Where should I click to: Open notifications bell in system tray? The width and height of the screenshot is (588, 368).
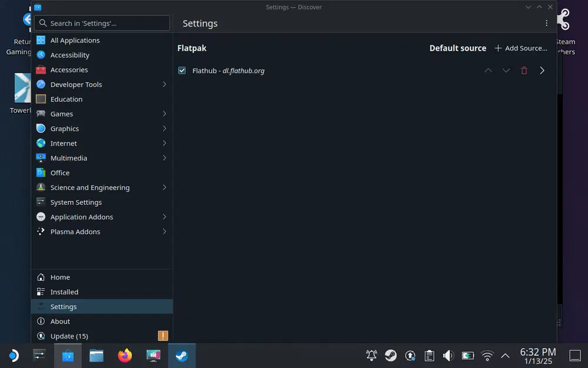(x=371, y=355)
